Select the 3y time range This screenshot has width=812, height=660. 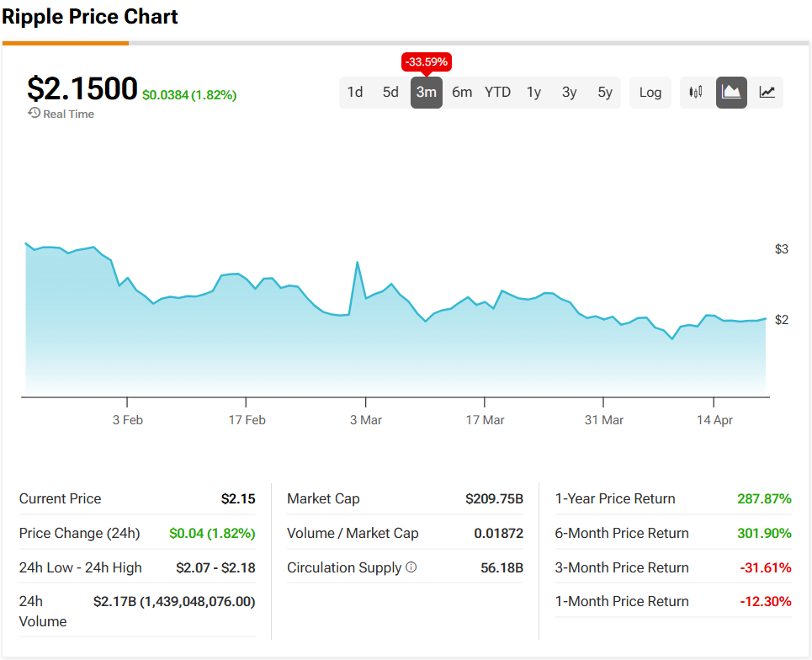(570, 93)
